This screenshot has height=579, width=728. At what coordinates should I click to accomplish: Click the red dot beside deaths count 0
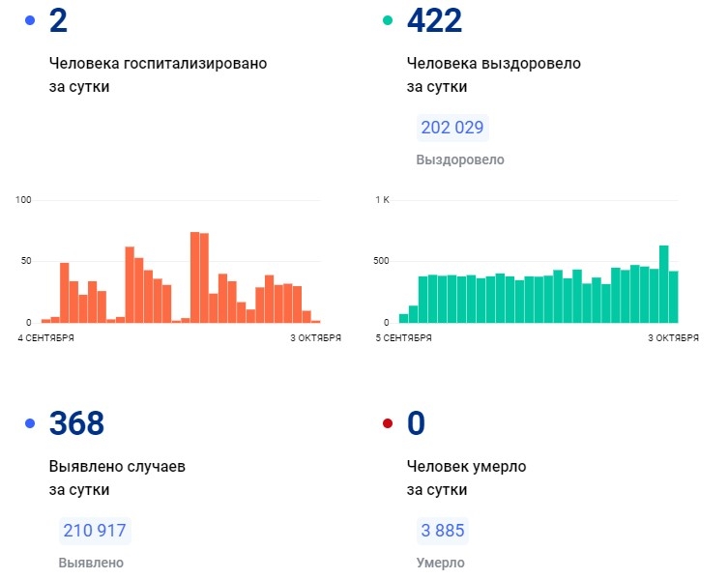pos(388,423)
